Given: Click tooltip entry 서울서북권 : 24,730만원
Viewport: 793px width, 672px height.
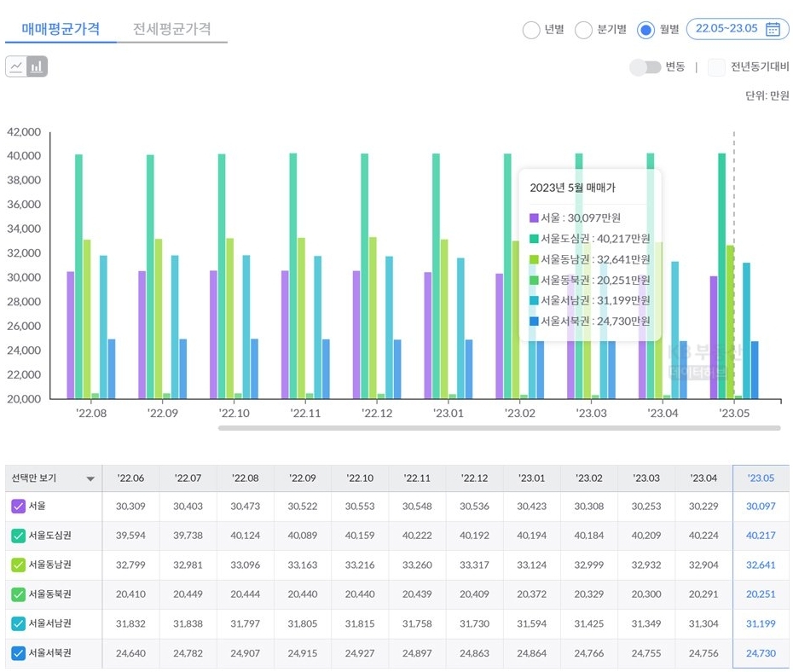Looking at the screenshot, I should tap(590, 322).
